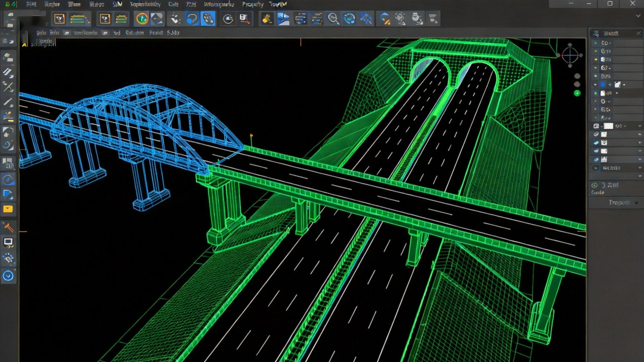Click the blue crossed-lines snowflake toolbar icon
Screen dimensions: 644x362
[x=366, y=19]
